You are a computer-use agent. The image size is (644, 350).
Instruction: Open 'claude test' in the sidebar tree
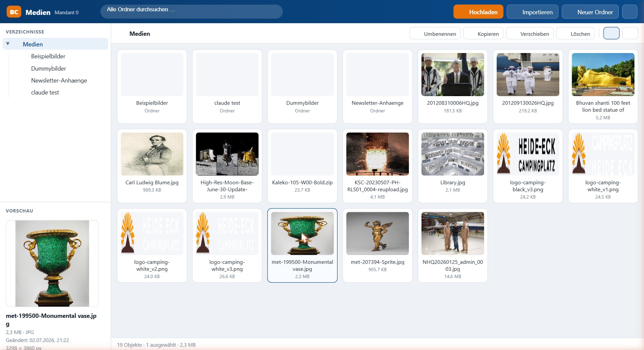pyautogui.click(x=45, y=92)
